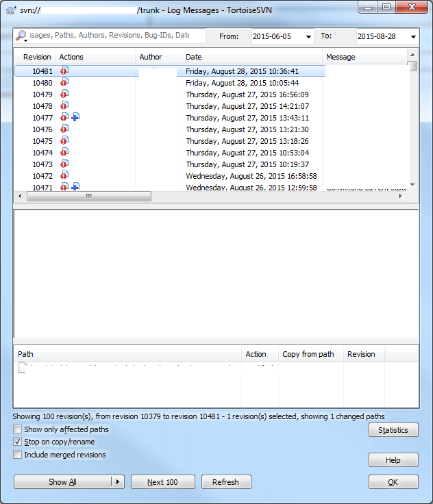Click modified action icon for revision 10479
The image size is (433, 504).
coord(64,94)
